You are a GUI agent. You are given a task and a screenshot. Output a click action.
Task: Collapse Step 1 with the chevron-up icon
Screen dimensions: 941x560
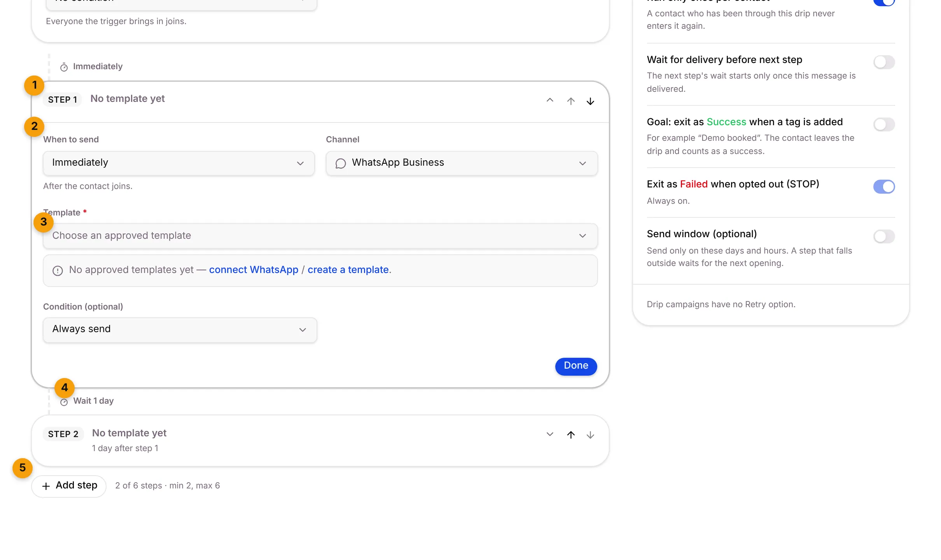[x=550, y=100]
